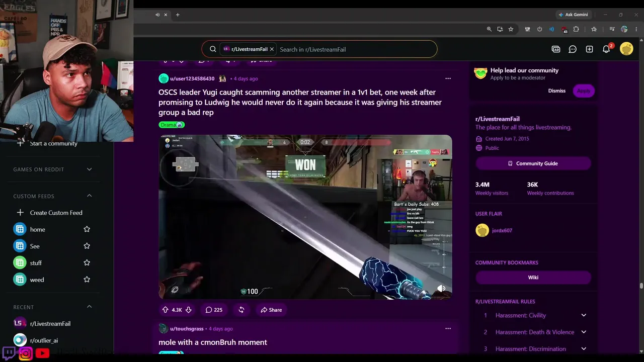Image resolution: width=644 pixels, height=362 pixels.
Task: Open the Chrome profile avatar
Action: tap(624, 29)
